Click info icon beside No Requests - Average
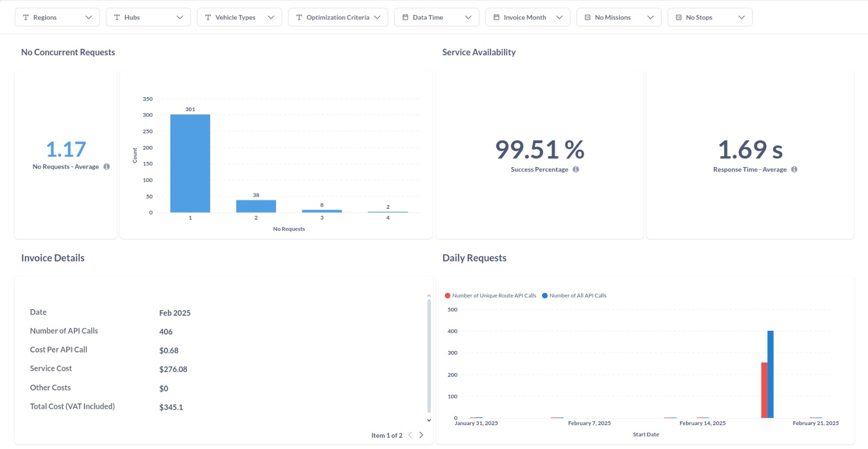This screenshot has width=868, height=449. pyautogui.click(x=107, y=166)
